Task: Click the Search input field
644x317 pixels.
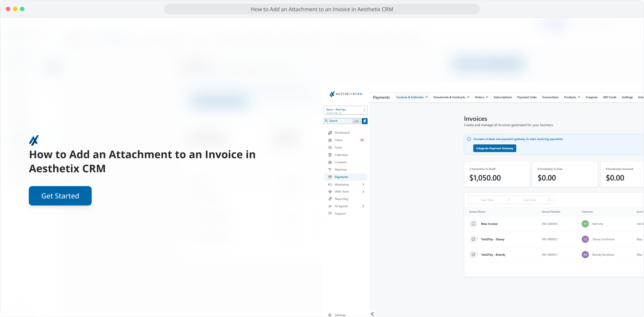Action: click(x=340, y=121)
